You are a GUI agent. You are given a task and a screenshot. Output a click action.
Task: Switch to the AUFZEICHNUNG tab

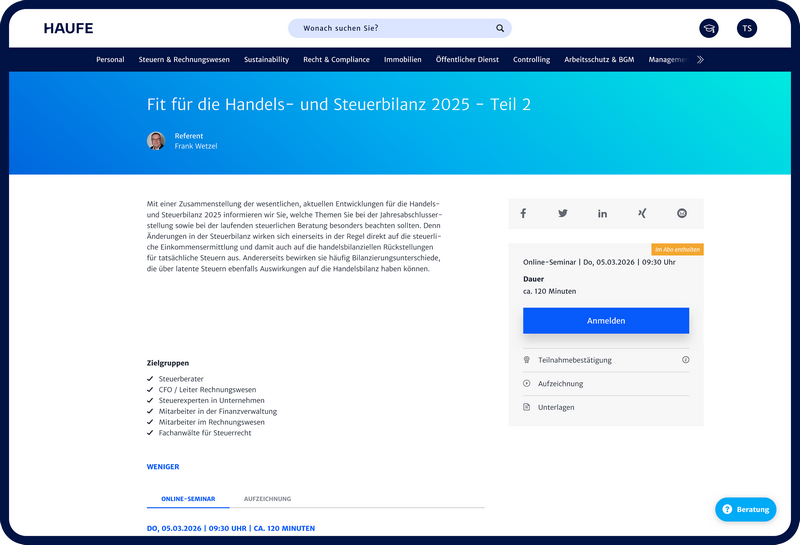coord(267,499)
